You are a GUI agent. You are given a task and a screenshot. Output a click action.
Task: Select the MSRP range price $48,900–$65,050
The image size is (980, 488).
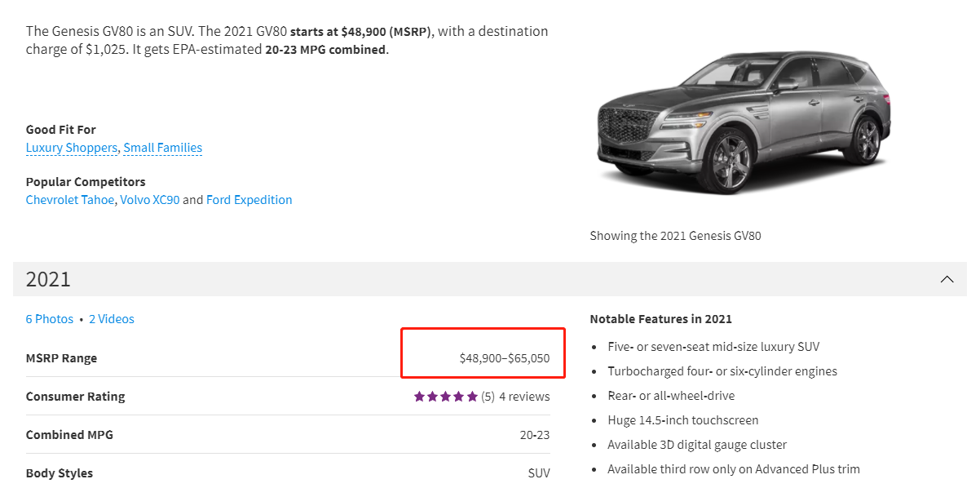pyautogui.click(x=504, y=358)
